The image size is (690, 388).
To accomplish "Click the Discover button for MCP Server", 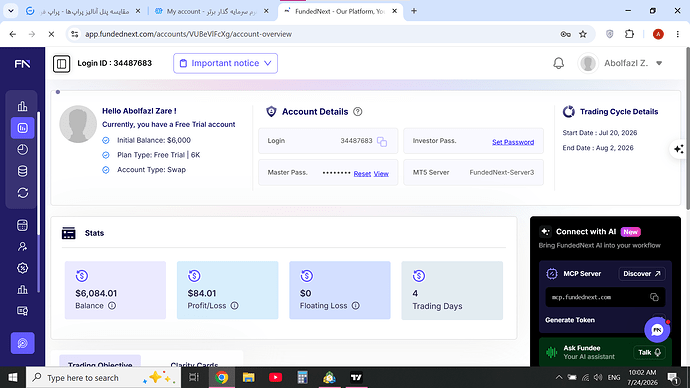I will (642, 274).
